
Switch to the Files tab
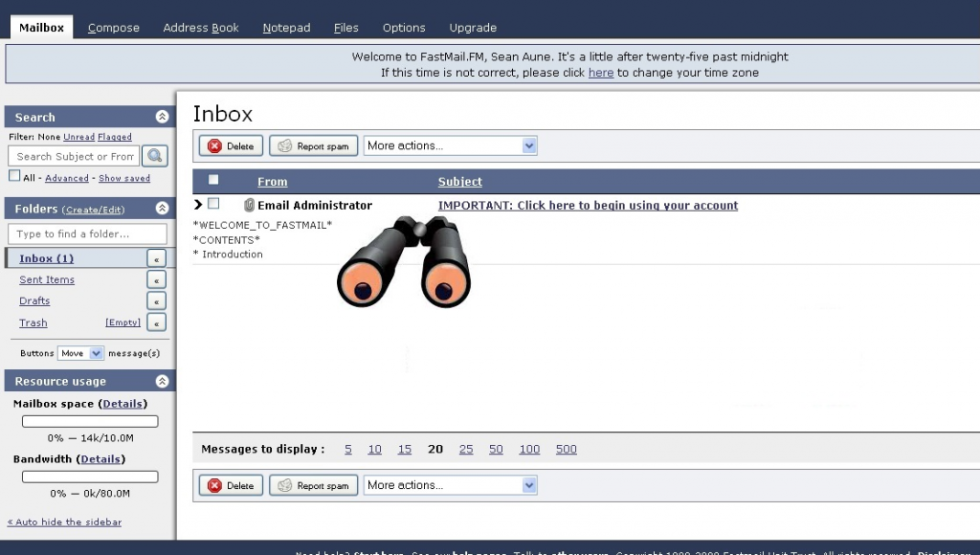[x=346, y=28]
